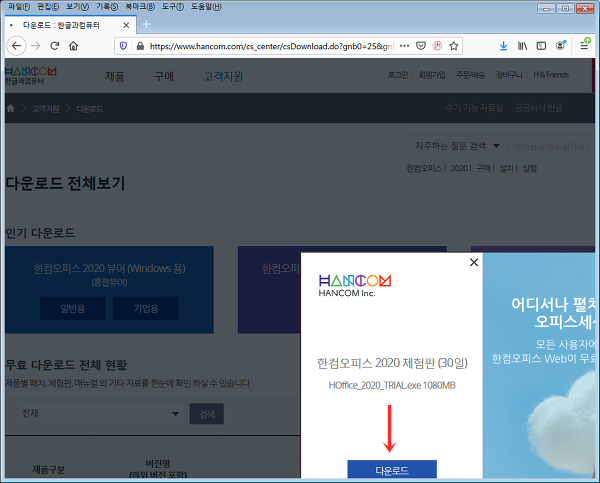Click the 실행 keyword link

pos(530,168)
